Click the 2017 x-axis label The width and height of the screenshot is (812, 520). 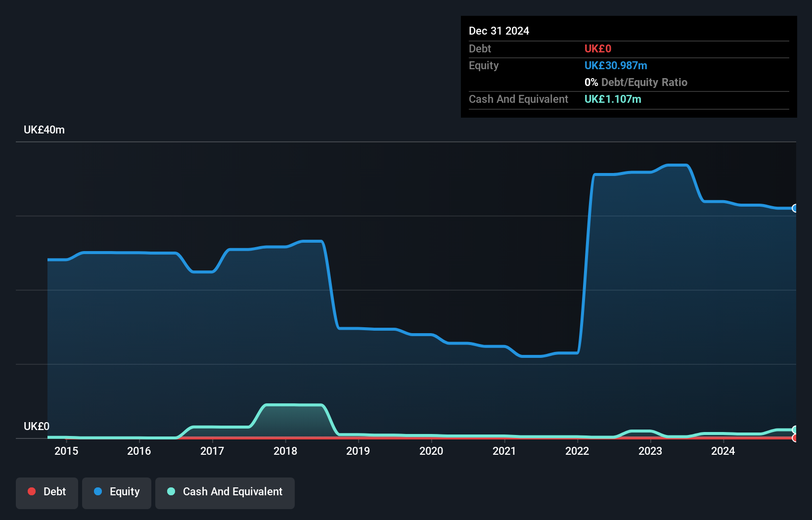point(212,451)
